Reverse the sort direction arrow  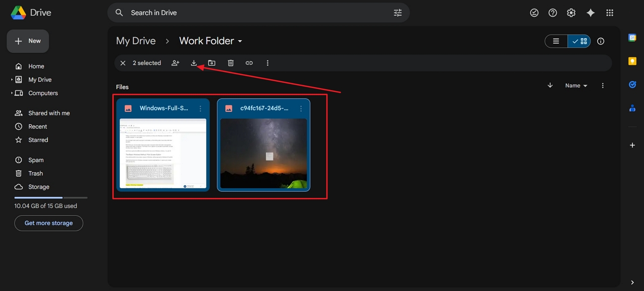(550, 85)
